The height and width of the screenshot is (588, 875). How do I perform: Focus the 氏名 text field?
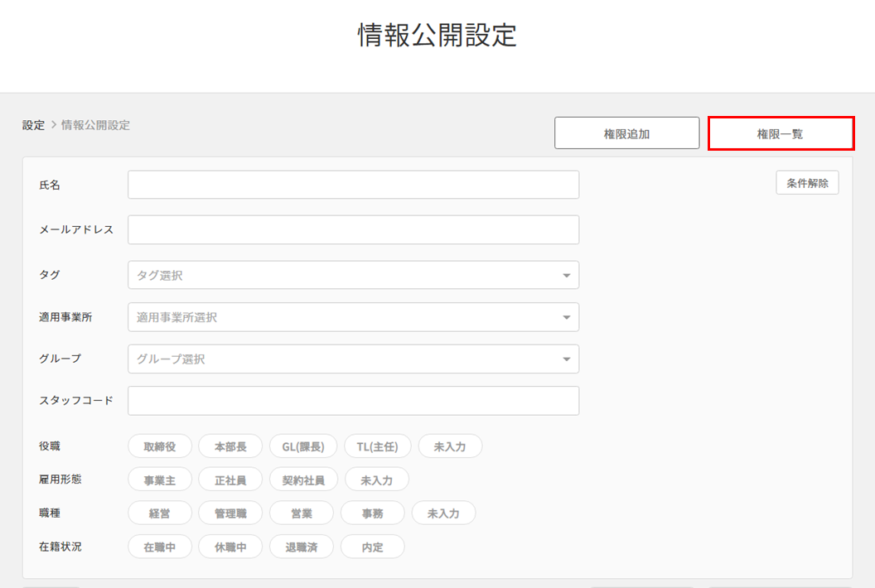click(353, 185)
